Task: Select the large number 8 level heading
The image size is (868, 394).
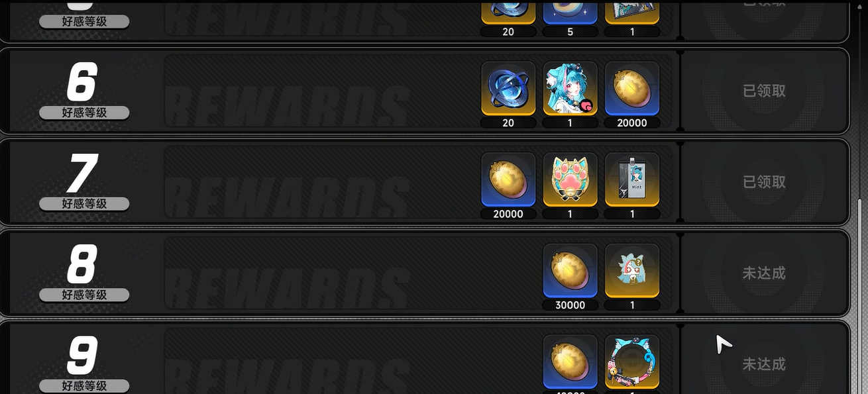Action: (x=82, y=264)
